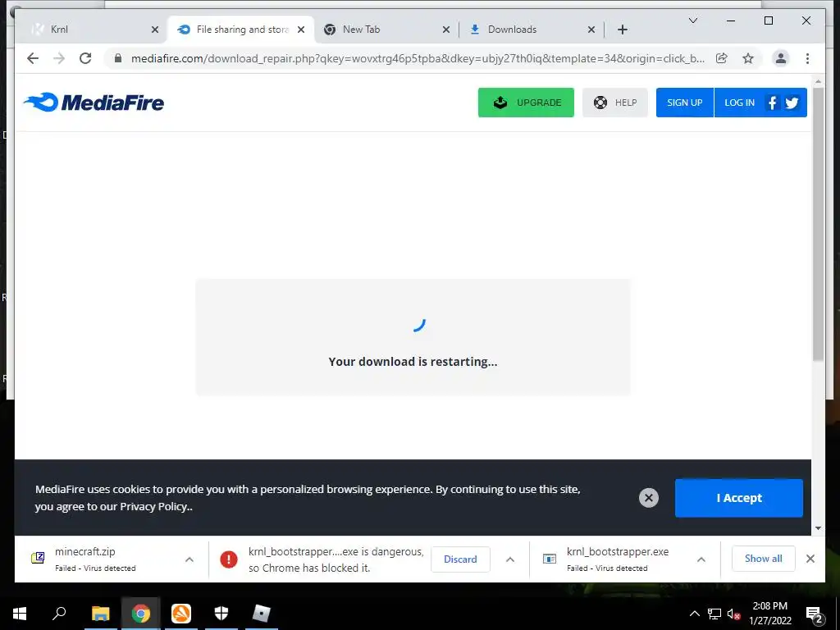Image resolution: width=840 pixels, height=630 pixels.
Task: Expand options for failed krnl_bootstrapper.exe
Action: [701, 559]
